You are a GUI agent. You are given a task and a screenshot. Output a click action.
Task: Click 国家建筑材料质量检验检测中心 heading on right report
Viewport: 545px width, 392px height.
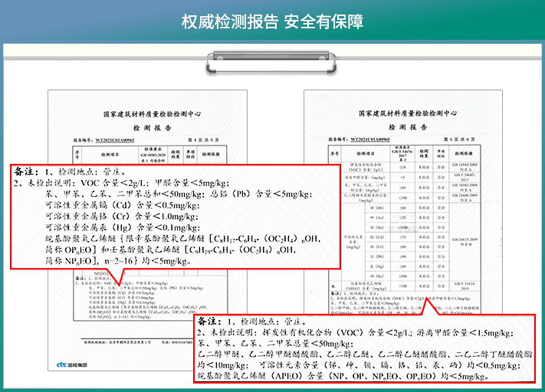(408, 113)
